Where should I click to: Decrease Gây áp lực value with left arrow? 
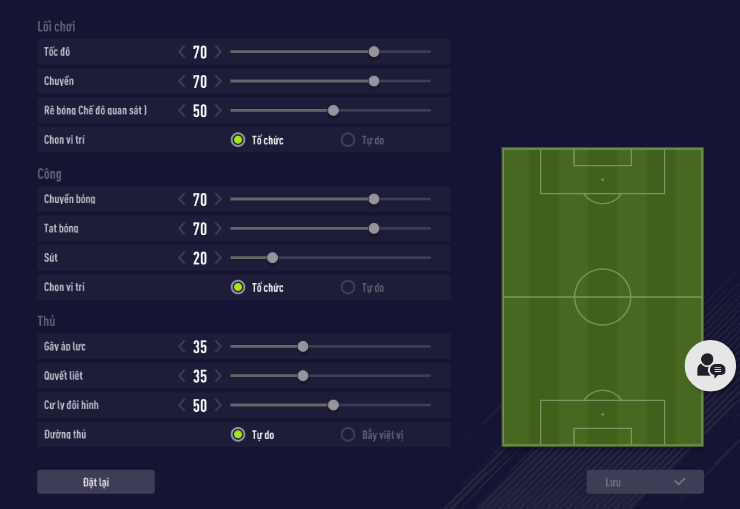point(181,347)
